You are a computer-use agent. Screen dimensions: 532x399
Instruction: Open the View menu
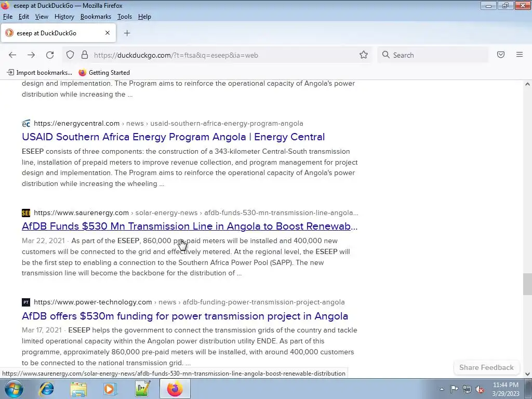point(42,17)
